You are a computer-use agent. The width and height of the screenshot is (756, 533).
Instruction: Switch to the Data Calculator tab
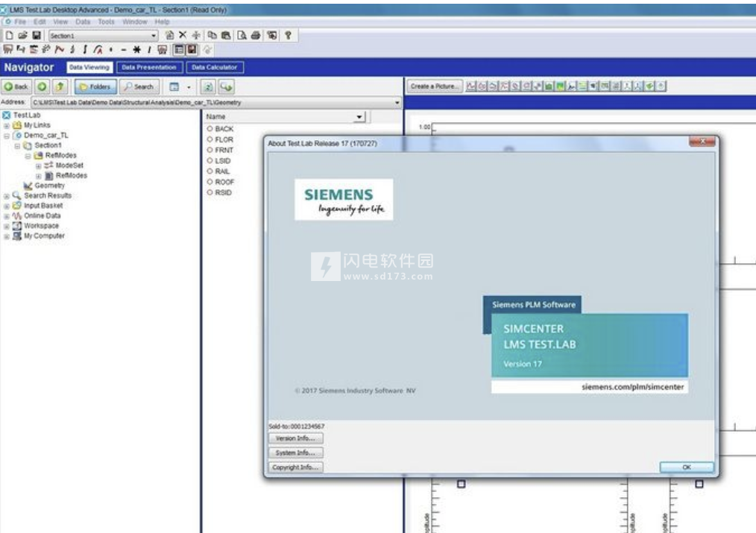[215, 68]
